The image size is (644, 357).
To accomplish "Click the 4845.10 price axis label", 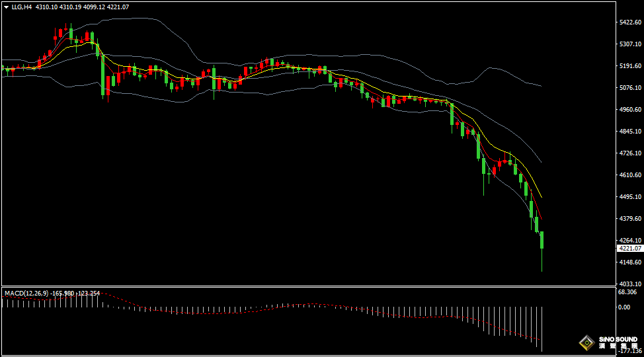I will tap(629, 132).
